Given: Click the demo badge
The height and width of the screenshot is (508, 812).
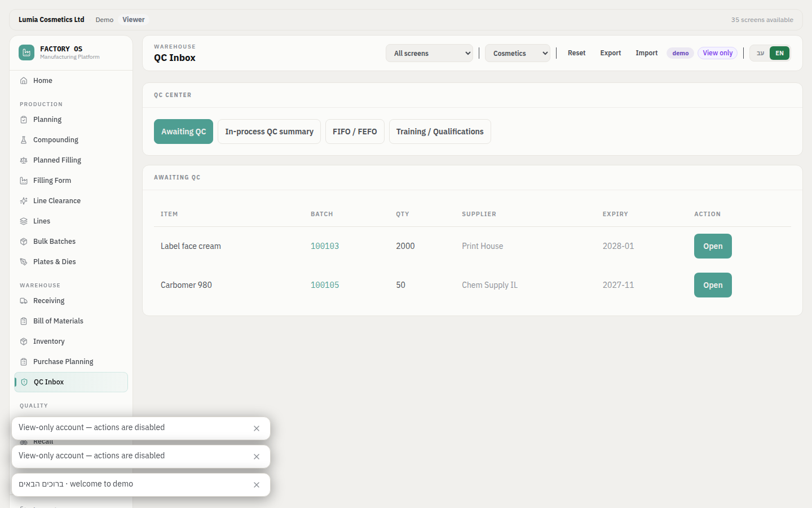Looking at the screenshot, I should [x=681, y=53].
